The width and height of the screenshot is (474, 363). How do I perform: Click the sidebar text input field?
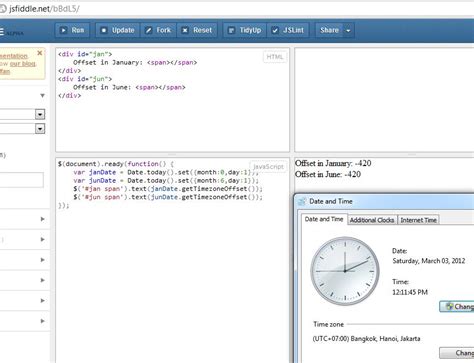click(21, 180)
